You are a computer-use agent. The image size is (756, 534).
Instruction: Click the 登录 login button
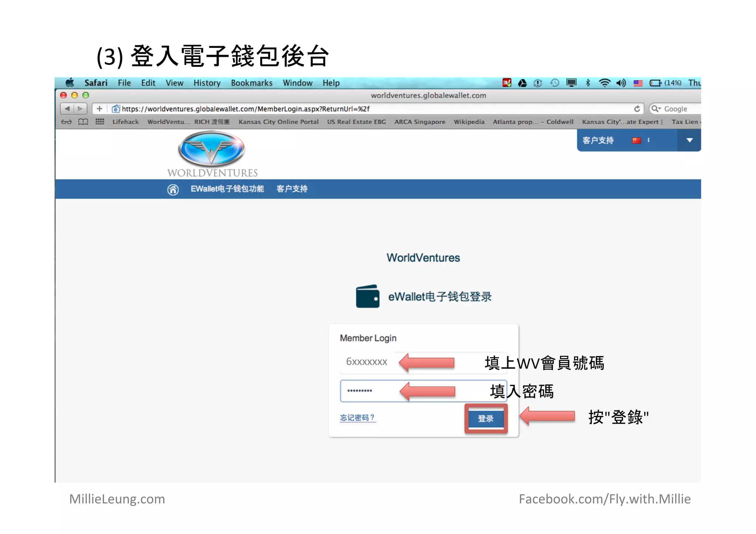click(486, 418)
